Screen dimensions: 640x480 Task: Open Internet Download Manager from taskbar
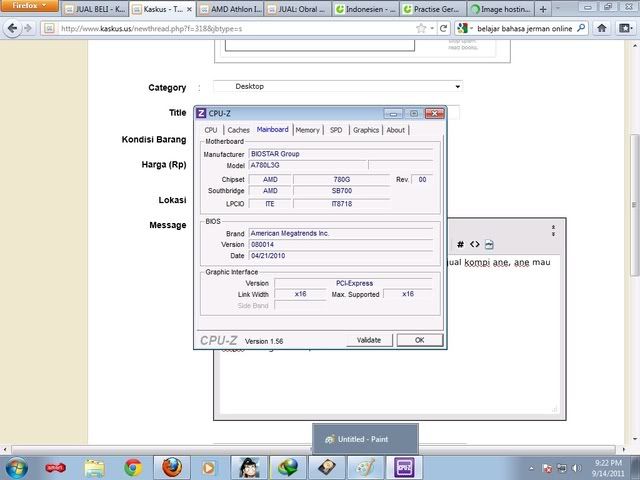(288, 468)
